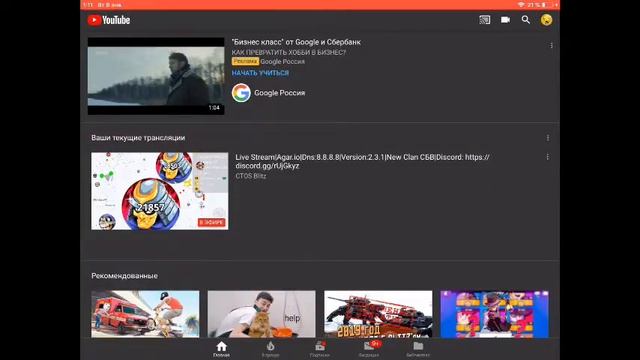Play the recommended video with orange cat

(262, 314)
